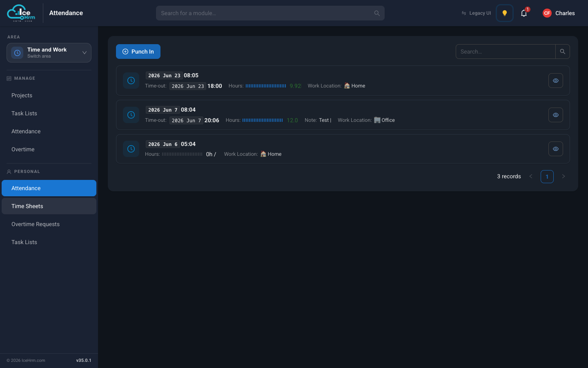This screenshot has height=368, width=588.
Task: Click the home icon on Jun 6 record
Action: pyautogui.click(x=263, y=154)
